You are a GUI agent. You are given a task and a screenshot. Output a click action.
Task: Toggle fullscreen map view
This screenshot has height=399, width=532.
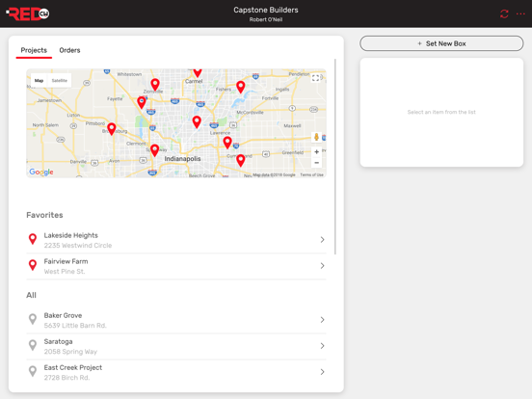[x=315, y=78]
